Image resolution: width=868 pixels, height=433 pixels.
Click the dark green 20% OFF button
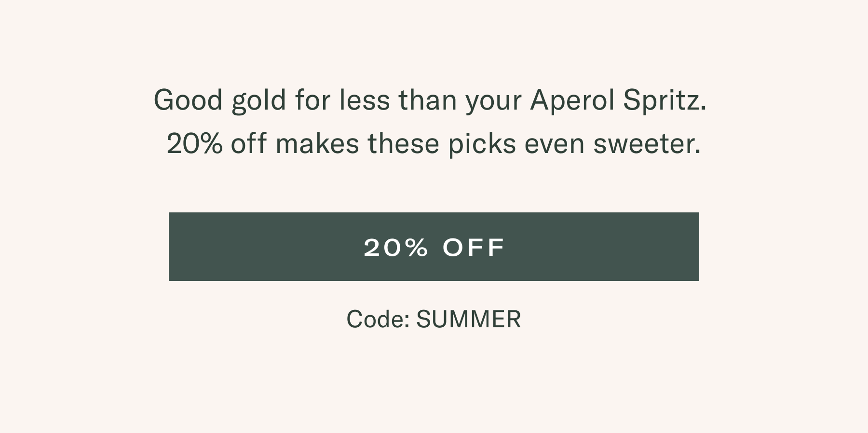click(434, 247)
